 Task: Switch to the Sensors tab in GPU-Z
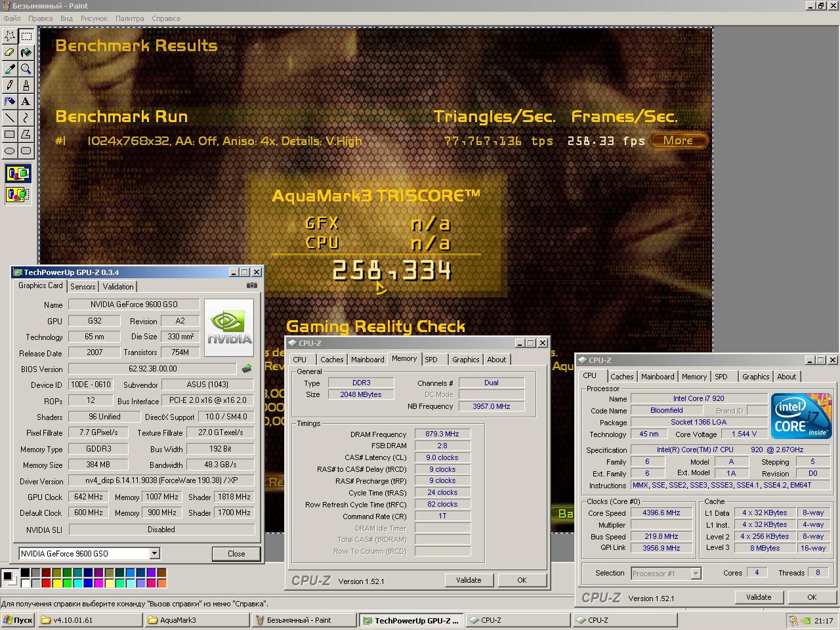[83, 287]
